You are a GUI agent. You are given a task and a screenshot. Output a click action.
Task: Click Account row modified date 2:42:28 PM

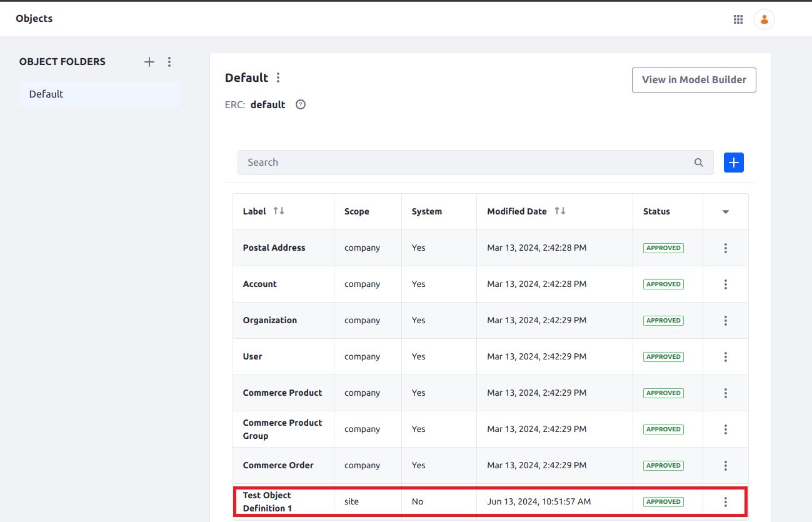click(x=536, y=284)
